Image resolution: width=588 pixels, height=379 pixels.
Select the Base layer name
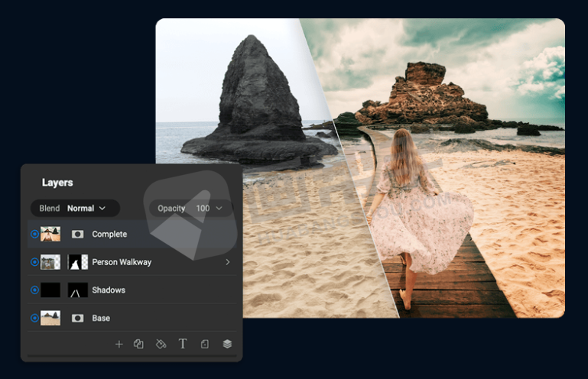tap(101, 318)
